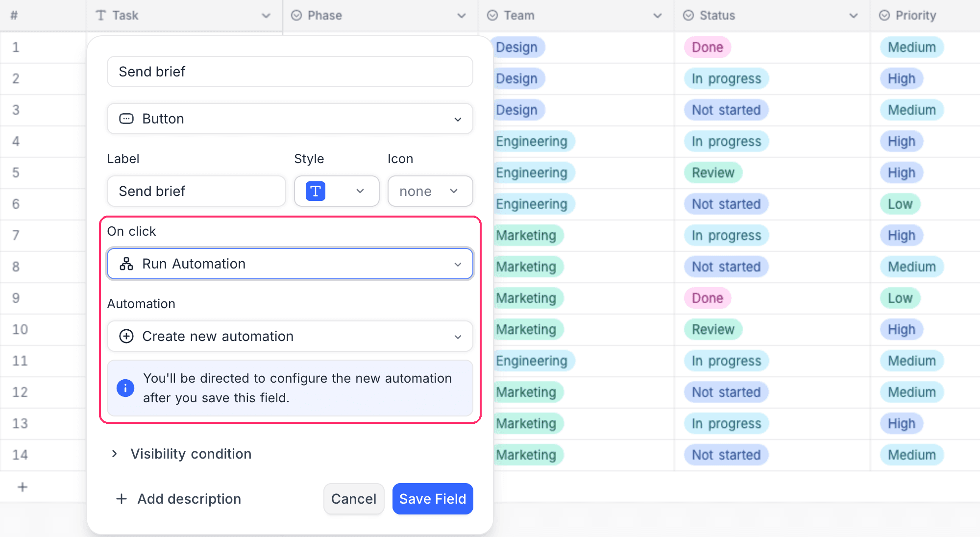Open the Style dropdown
Viewport: 980px width, 537px height.
click(x=337, y=191)
